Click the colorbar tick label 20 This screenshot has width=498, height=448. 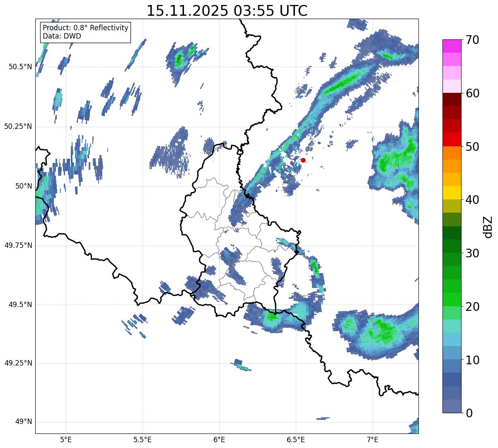[x=472, y=306]
